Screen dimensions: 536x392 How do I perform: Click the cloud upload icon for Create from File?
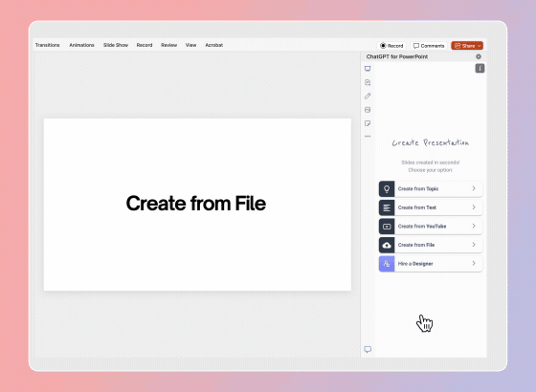(x=387, y=245)
